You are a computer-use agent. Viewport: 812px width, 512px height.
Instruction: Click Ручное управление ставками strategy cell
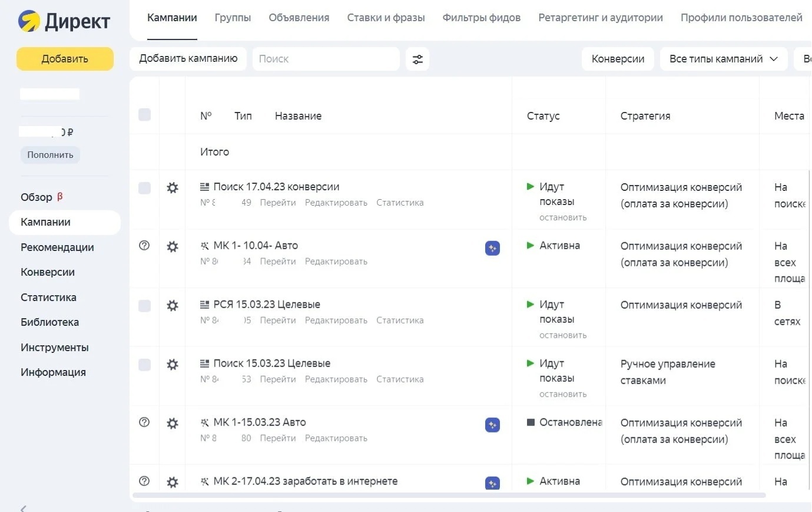tap(668, 372)
